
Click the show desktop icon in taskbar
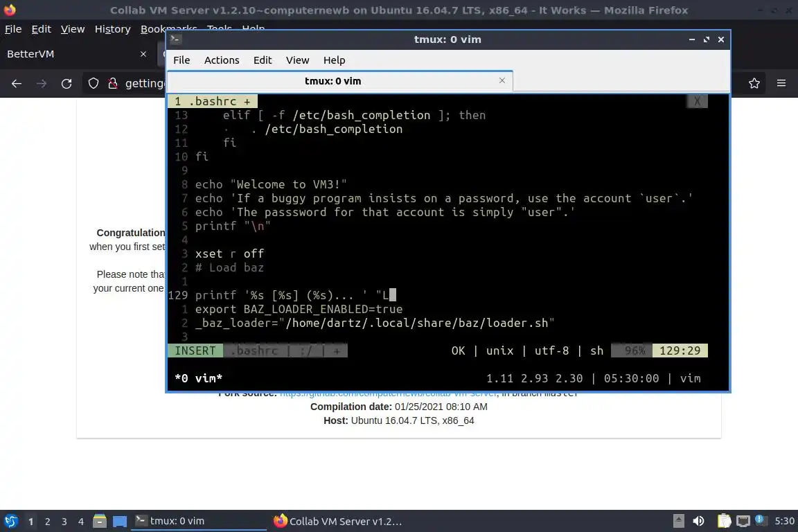(x=120, y=521)
